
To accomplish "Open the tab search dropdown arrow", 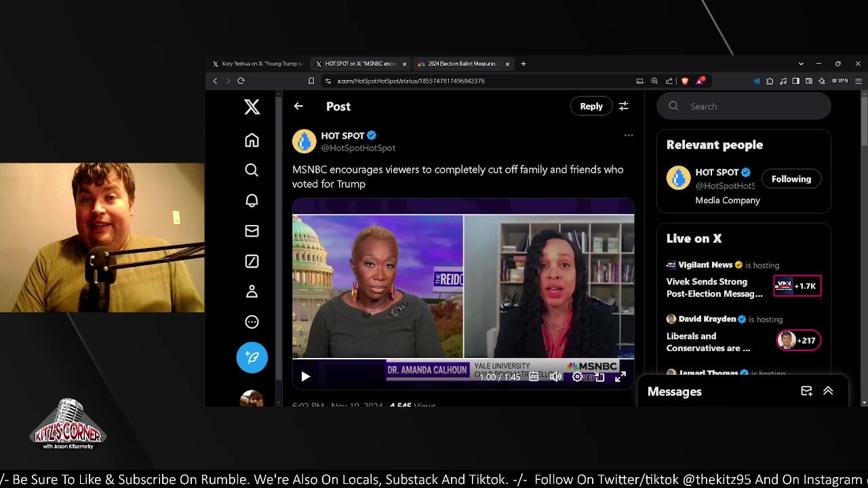I will (x=801, y=64).
